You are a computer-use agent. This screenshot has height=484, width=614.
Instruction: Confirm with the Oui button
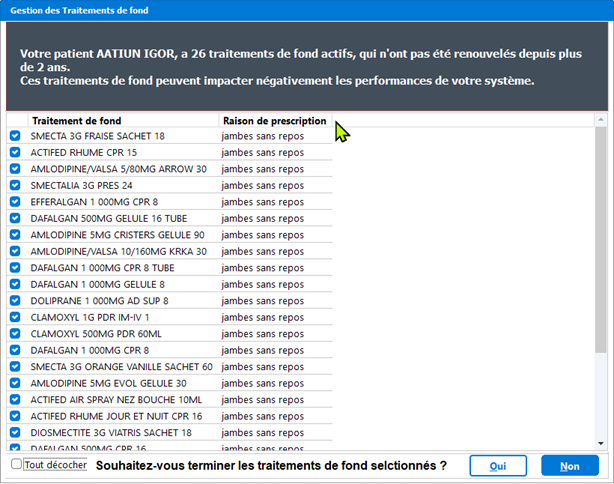pyautogui.click(x=498, y=466)
